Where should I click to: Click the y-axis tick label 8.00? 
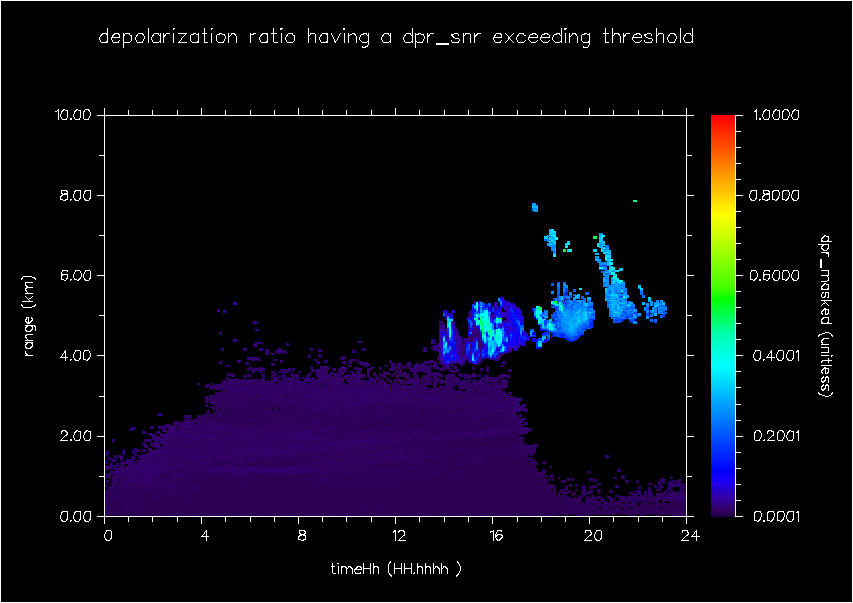(76, 195)
